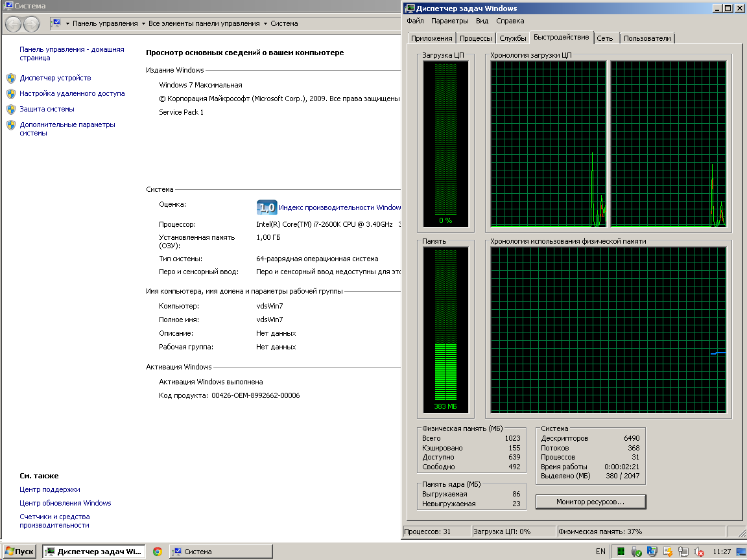Click the shield icon beside Защита системы
This screenshot has height=560, width=747.
[11, 109]
